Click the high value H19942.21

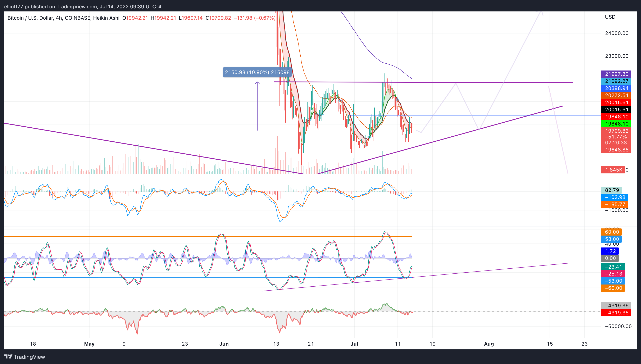tap(163, 18)
